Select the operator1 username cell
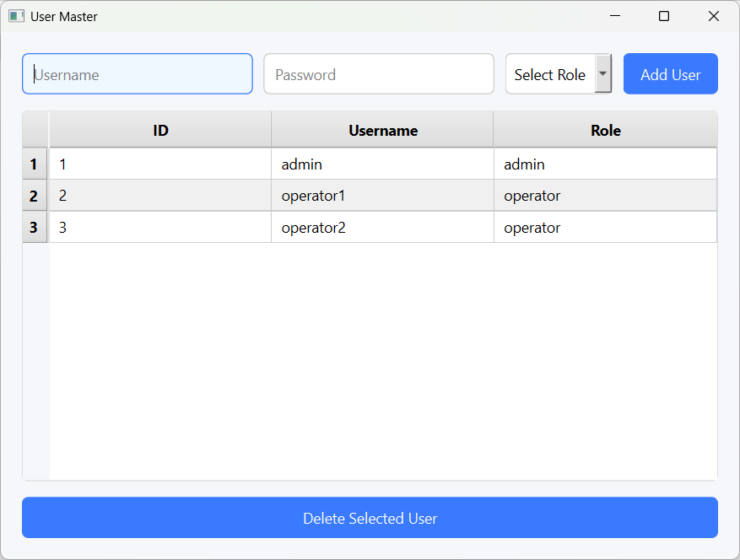Viewport: 740px width, 560px height. tap(382, 196)
